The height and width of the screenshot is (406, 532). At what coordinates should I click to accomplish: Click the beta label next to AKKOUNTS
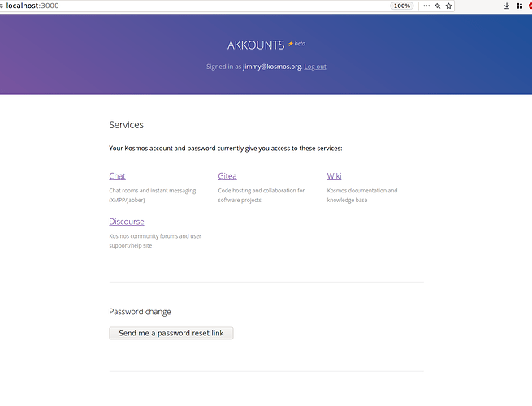(300, 44)
